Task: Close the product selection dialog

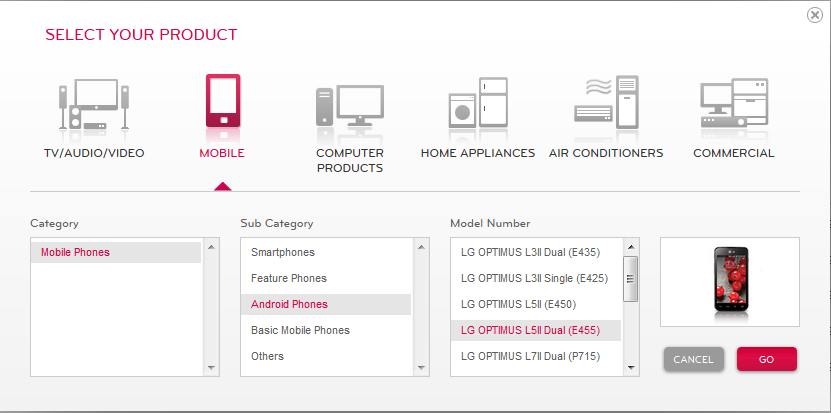Action: tap(814, 16)
